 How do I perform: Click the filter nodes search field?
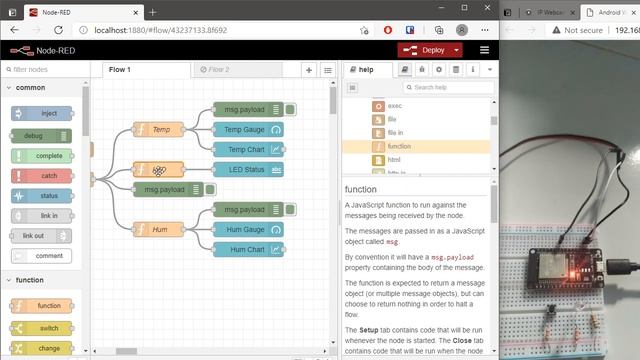tap(45, 70)
